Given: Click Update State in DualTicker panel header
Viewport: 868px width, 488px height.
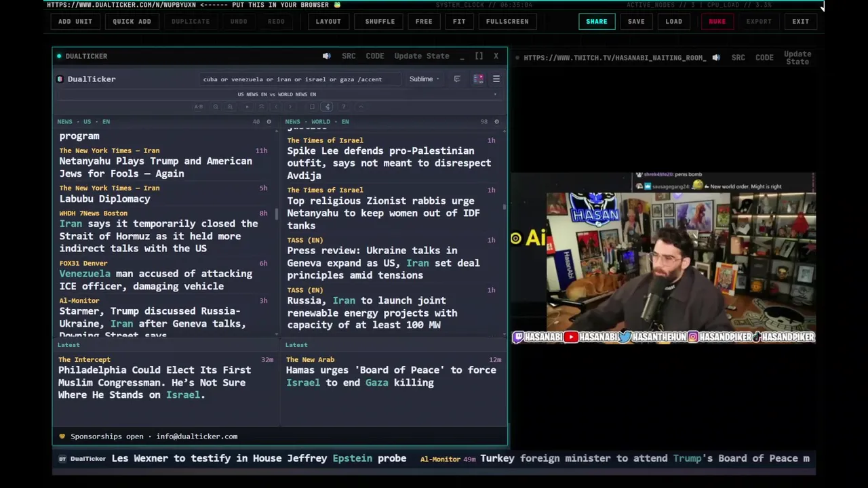Looking at the screenshot, I should 422,56.
